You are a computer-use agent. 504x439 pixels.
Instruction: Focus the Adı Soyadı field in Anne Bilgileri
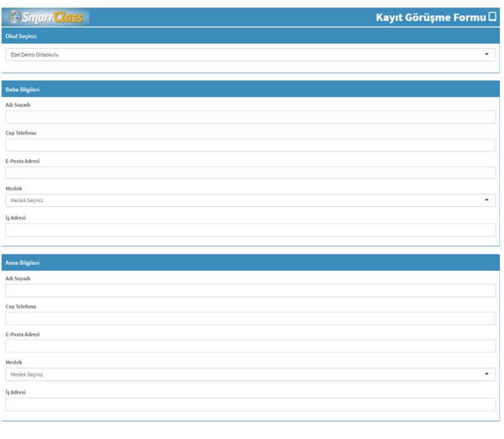(250, 290)
